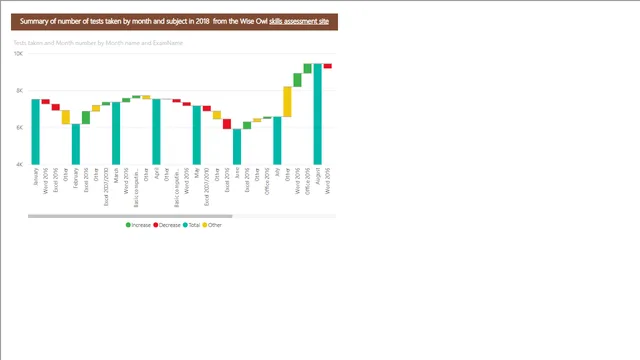This screenshot has height=360, width=640.
Task: Click the yellow Other bar before February
Action: coord(66,117)
